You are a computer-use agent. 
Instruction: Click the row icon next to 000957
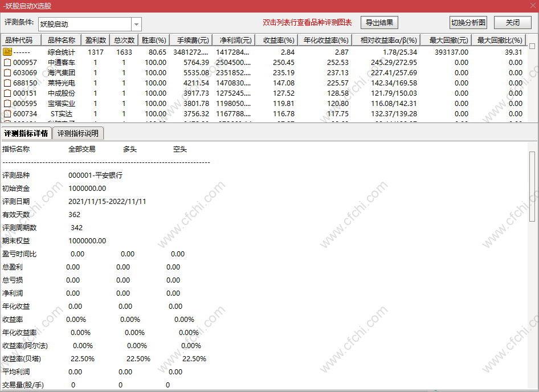pyautogui.click(x=7, y=62)
